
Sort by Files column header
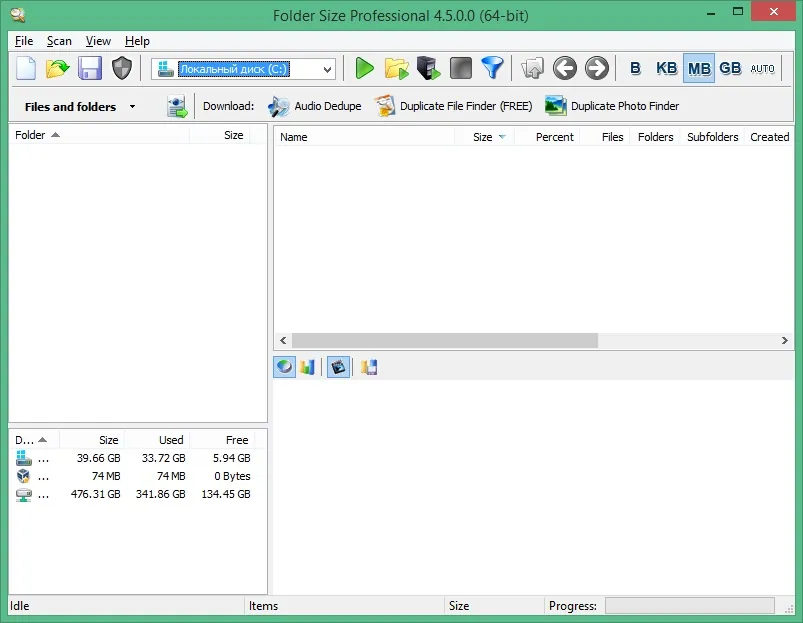click(x=605, y=137)
